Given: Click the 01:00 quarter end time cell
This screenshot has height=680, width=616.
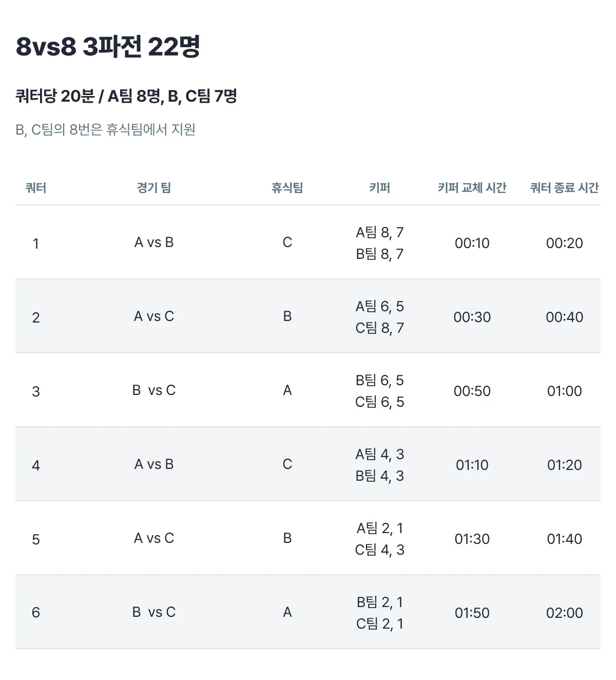Looking at the screenshot, I should (564, 391).
